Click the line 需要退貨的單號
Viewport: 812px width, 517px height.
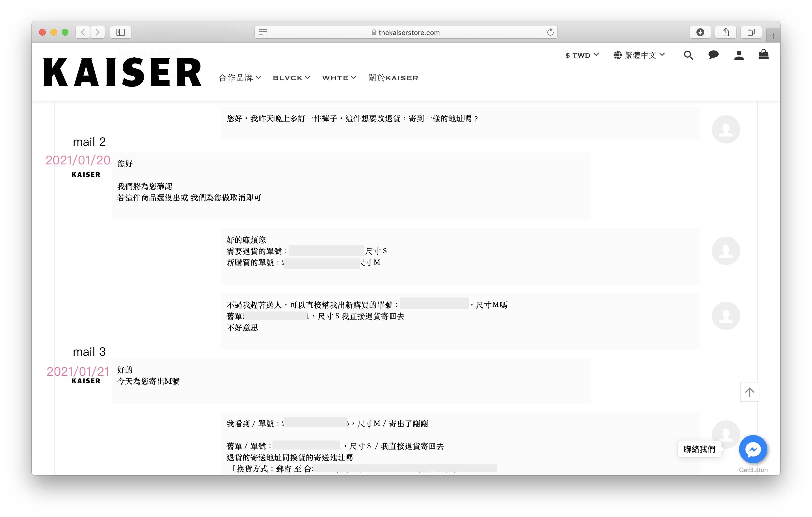coord(306,251)
